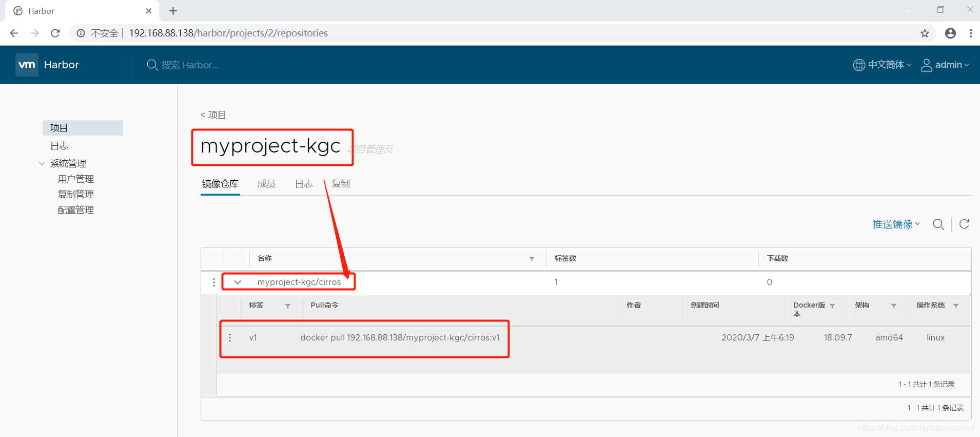Select 项目 in the sidebar
Viewport: 980px width, 437px height.
83,128
